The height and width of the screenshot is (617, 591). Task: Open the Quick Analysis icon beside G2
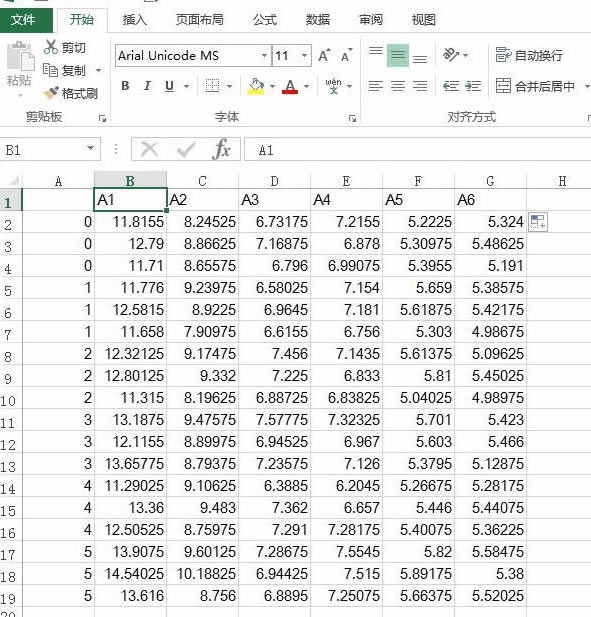pos(537,222)
